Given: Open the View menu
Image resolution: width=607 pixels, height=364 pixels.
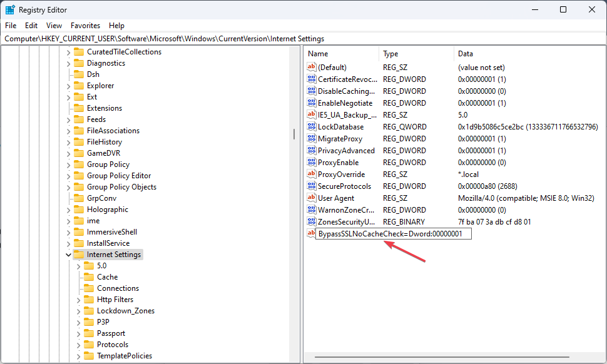Looking at the screenshot, I should pos(54,26).
